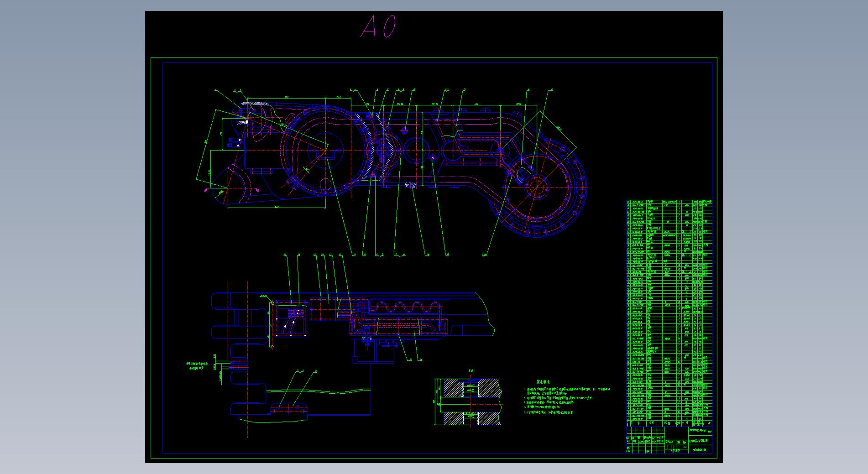Click the 技术要求 technical requirements heading
The image size is (868, 474).
pyautogui.click(x=543, y=381)
